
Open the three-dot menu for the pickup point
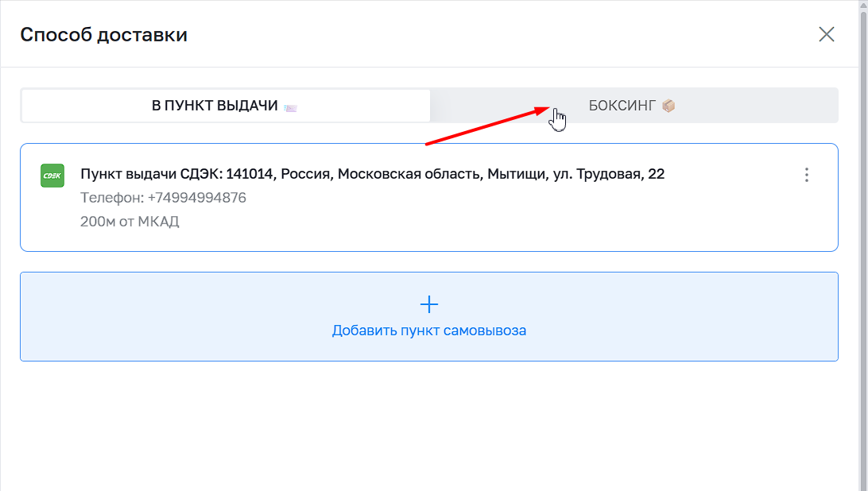pos(807,175)
